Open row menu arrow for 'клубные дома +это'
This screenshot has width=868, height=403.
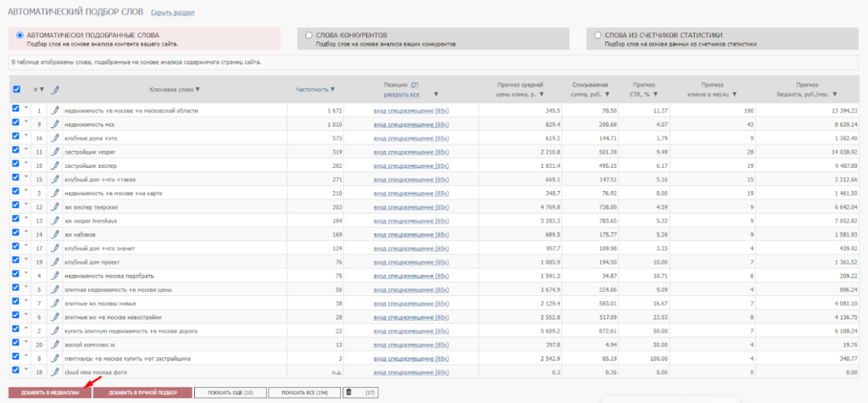(25, 136)
